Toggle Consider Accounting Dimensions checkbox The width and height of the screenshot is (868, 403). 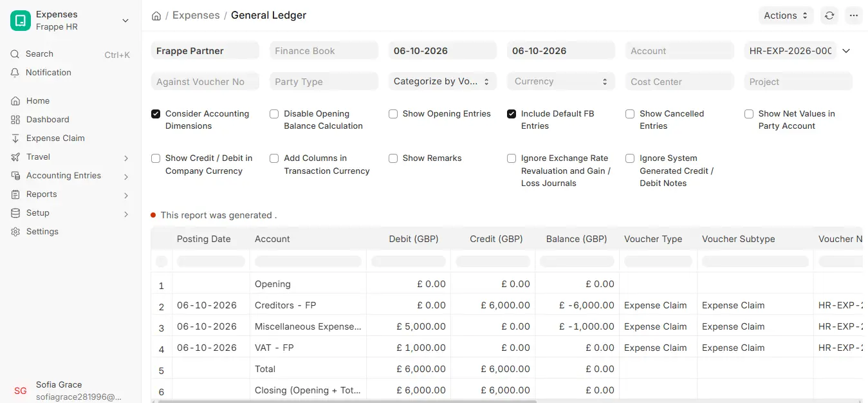pyautogui.click(x=156, y=114)
